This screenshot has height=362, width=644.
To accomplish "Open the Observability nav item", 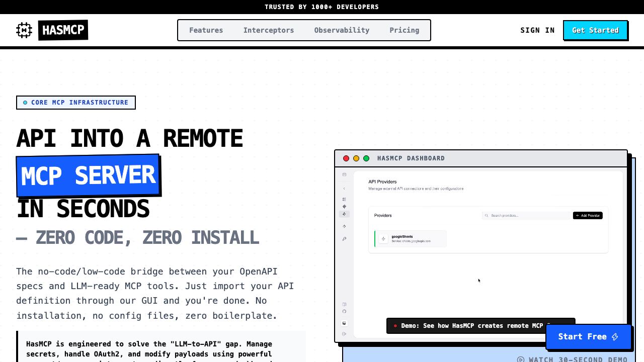I will [x=342, y=30].
